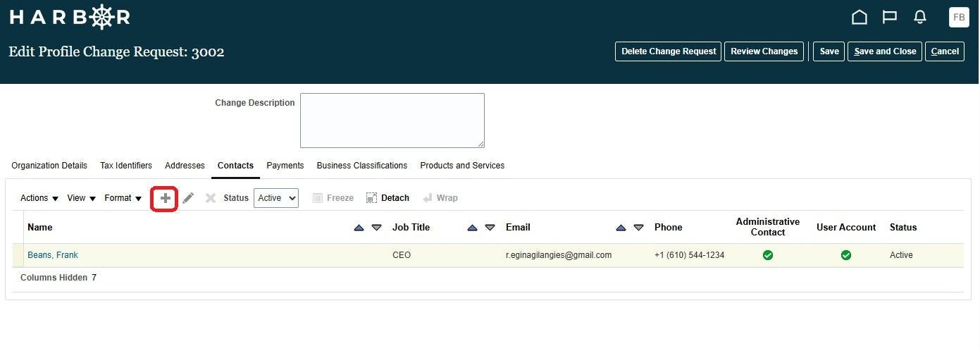Open the notifications bell icon
Viewport: 980px width, 351px height.
coord(919,18)
